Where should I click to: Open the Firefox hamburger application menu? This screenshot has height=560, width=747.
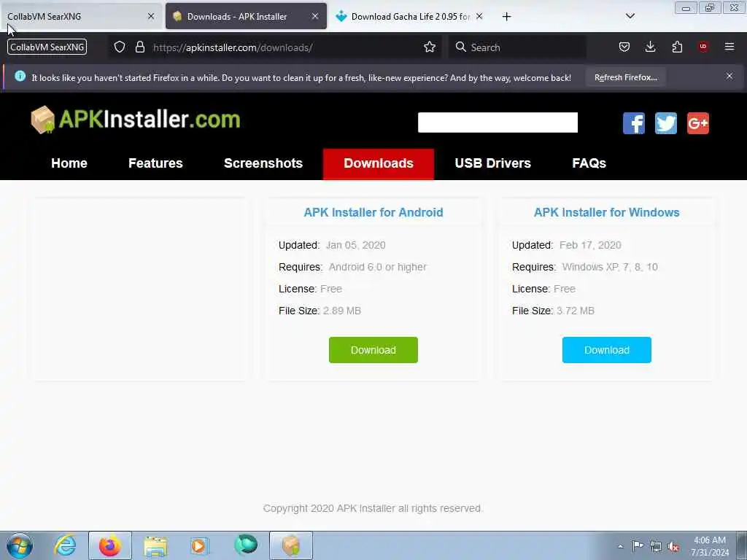tap(729, 47)
